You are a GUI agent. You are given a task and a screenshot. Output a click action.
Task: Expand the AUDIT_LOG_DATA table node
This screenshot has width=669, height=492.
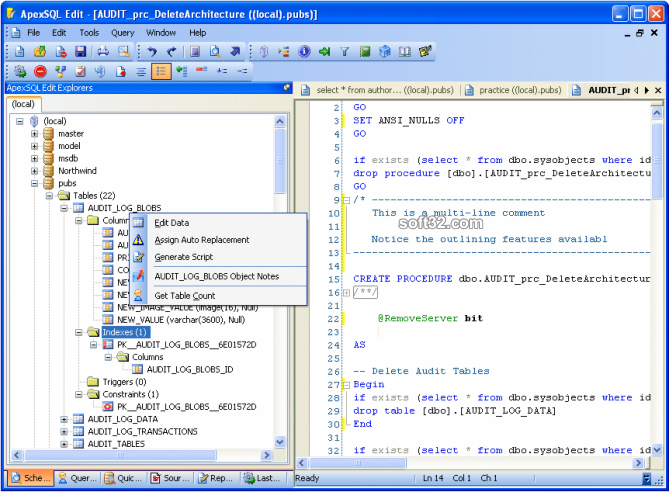click(64, 419)
